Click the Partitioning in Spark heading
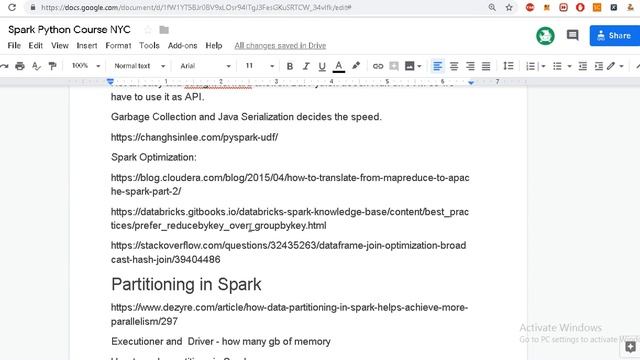The image size is (640, 360). [x=186, y=284]
